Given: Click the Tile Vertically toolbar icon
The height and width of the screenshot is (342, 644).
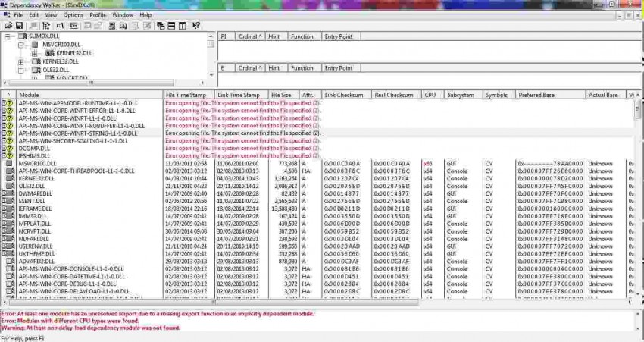Looking at the screenshot, I should click(183, 25).
